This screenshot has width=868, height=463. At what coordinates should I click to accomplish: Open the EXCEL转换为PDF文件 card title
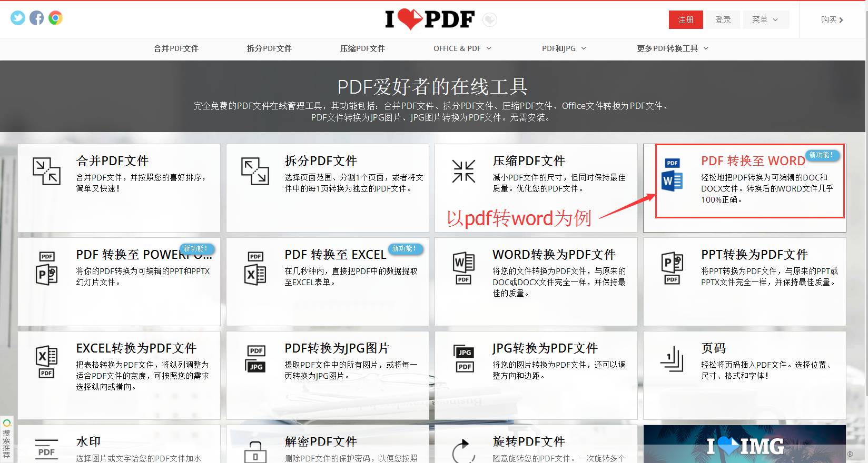[136, 348]
